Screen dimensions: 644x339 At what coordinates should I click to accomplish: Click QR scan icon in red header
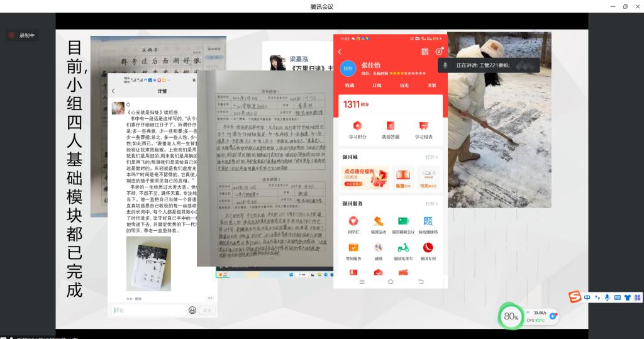425,52
